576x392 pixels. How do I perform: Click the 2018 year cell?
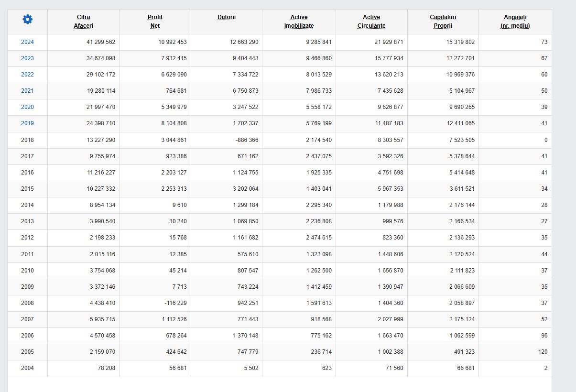point(27,140)
